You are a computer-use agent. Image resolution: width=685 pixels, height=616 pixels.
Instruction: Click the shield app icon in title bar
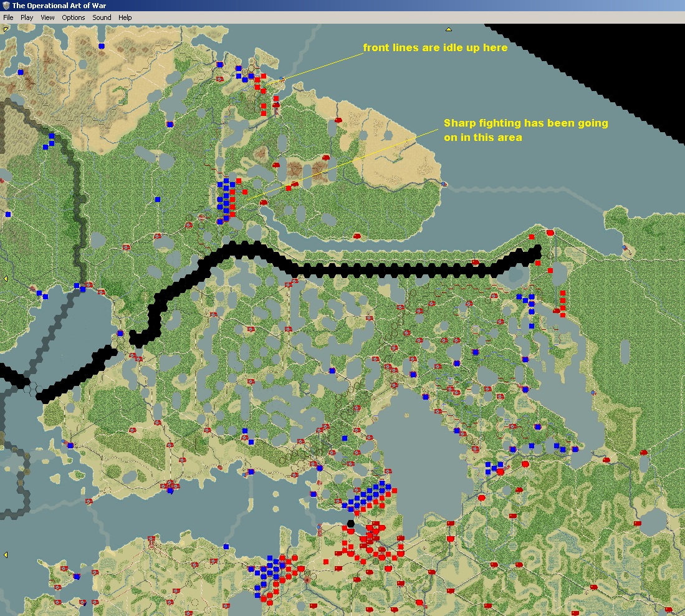pyautogui.click(x=6, y=5)
